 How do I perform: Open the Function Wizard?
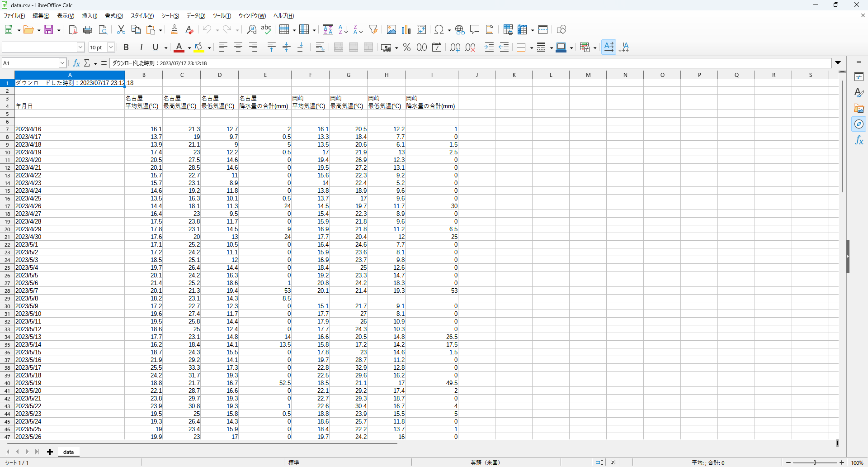[75, 63]
